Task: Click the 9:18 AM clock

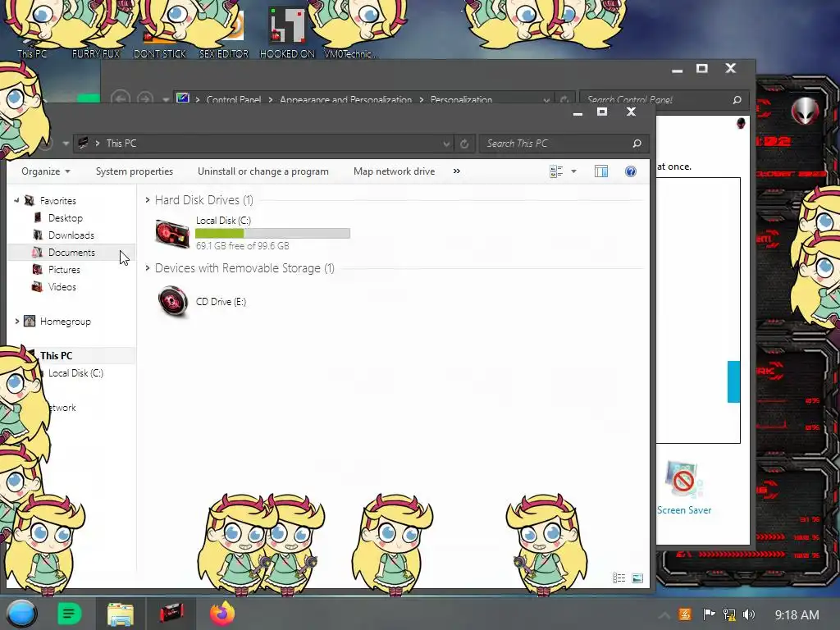Action: click(x=797, y=615)
